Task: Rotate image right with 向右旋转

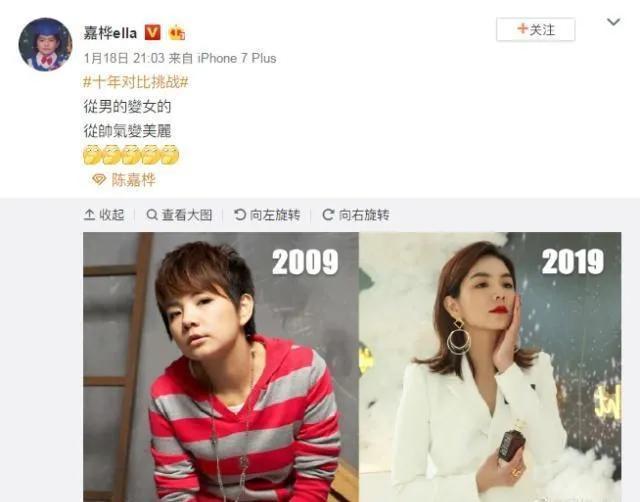Action: [356, 215]
